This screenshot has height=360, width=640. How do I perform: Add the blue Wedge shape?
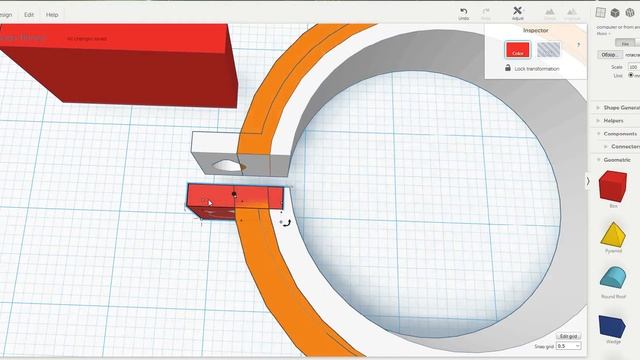point(612,326)
